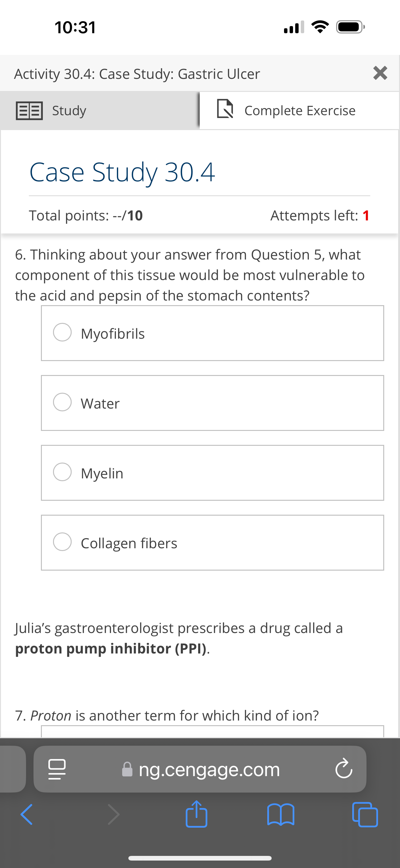Select the Water answer option
This screenshot has height=868, width=400.
62,402
